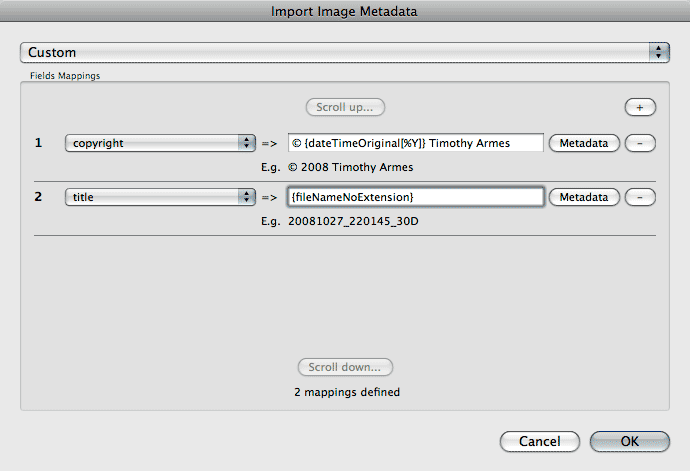
Task: Click the '2 mappings defined' status text
Action: [347, 392]
